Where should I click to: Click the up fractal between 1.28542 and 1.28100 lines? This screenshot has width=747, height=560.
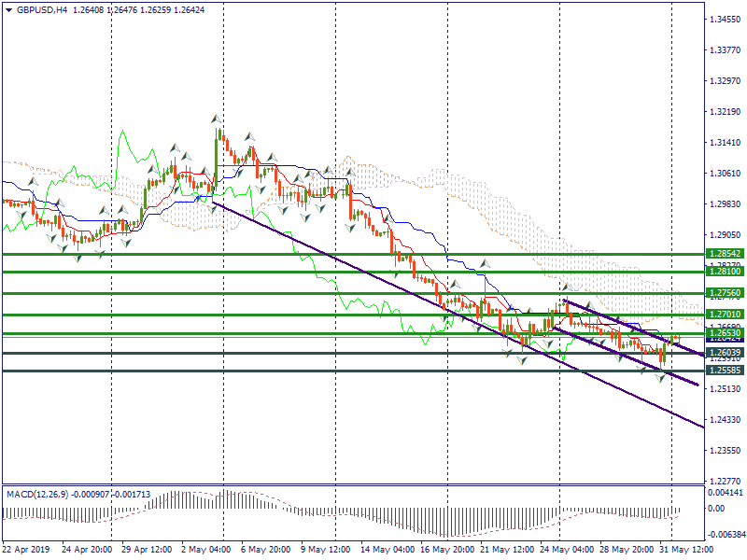tap(484, 264)
